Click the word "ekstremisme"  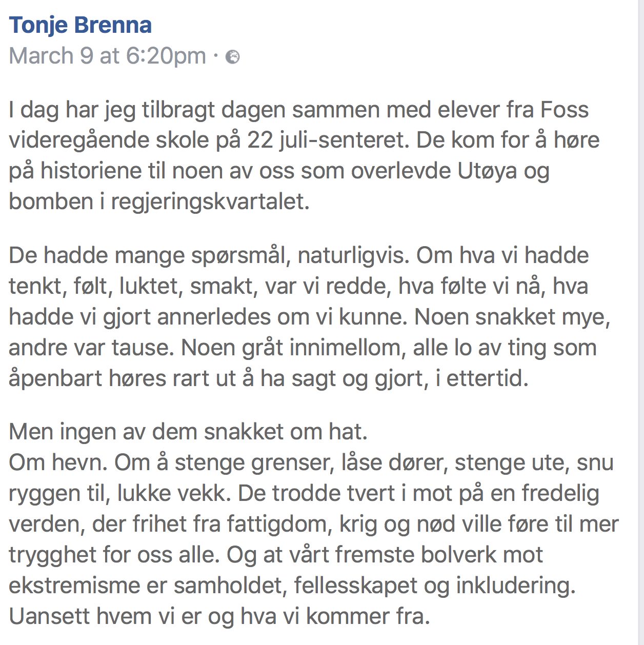tap(74, 586)
